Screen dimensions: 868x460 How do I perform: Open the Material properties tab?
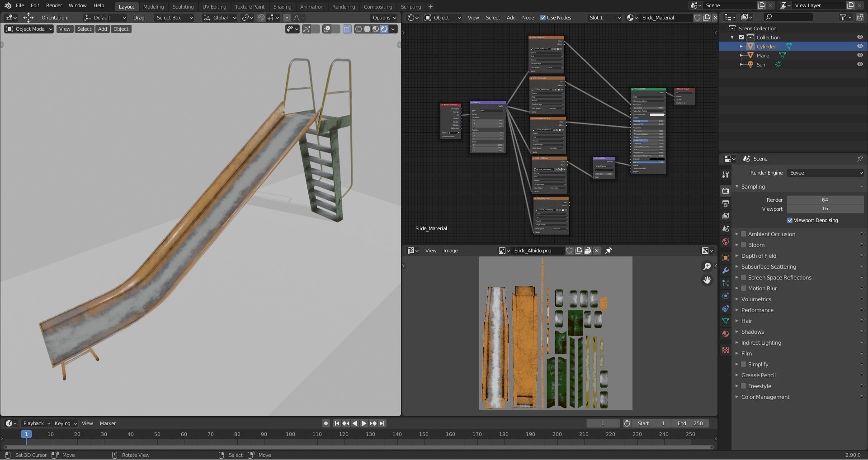tap(726, 334)
